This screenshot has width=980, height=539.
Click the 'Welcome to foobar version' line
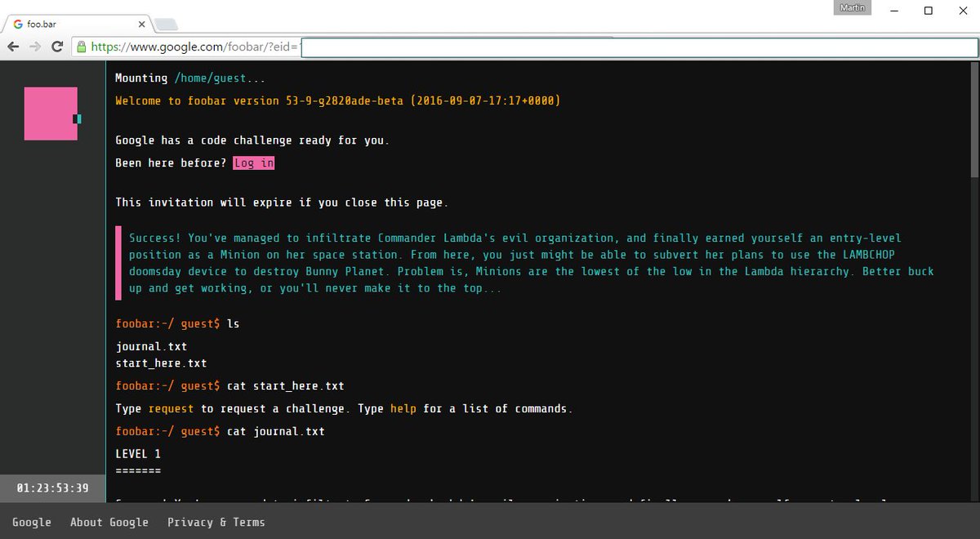point(338,101)
